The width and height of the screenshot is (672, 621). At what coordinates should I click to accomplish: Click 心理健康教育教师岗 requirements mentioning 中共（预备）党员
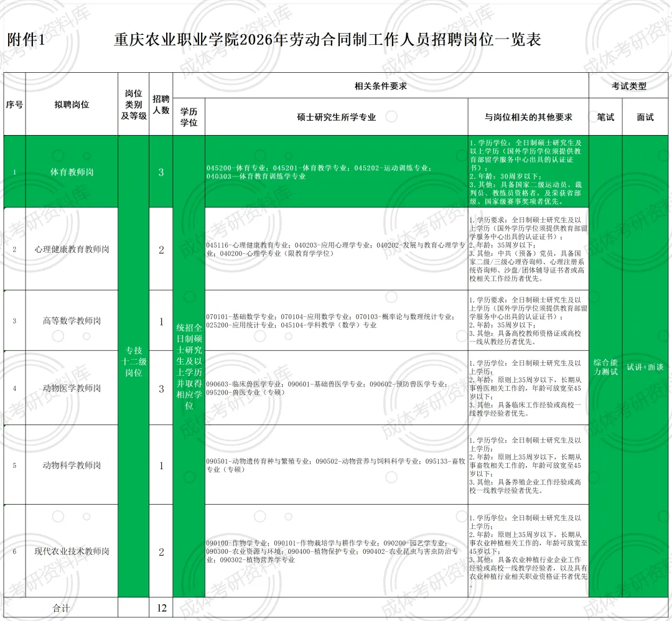pyautogui.click(x=528, y=249)
